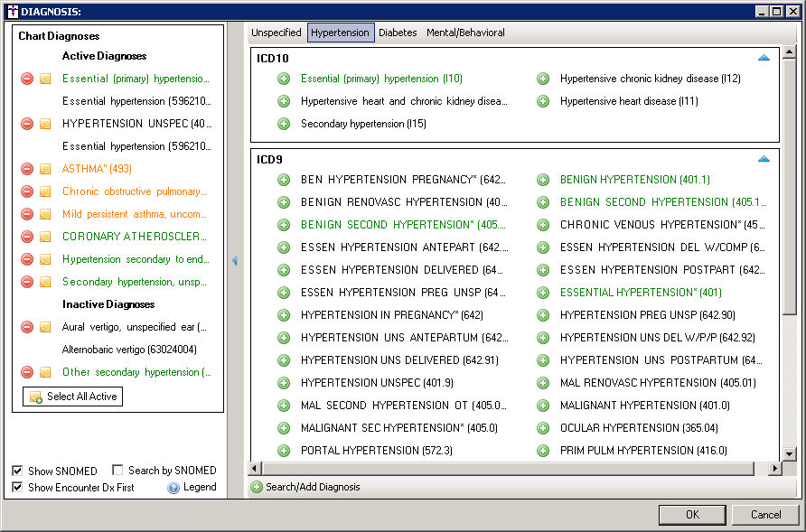Screen dimensions: 806x532
Task: Collapse the ICD9 section
Action: pyautogui.click(x=764, y=159)
